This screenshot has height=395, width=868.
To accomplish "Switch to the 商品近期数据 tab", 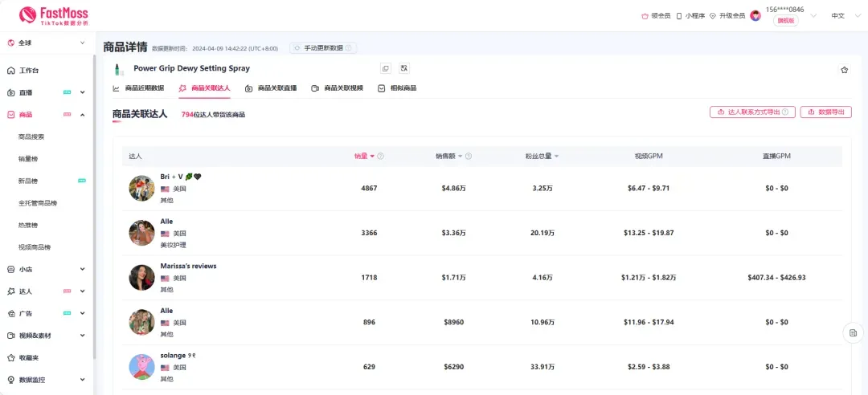I will point(138,88).
